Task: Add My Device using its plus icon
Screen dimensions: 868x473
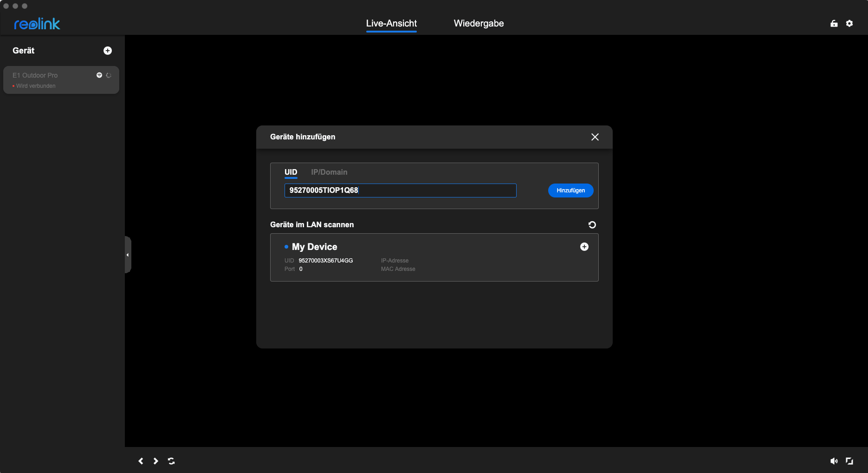Action: coord(584,247)
